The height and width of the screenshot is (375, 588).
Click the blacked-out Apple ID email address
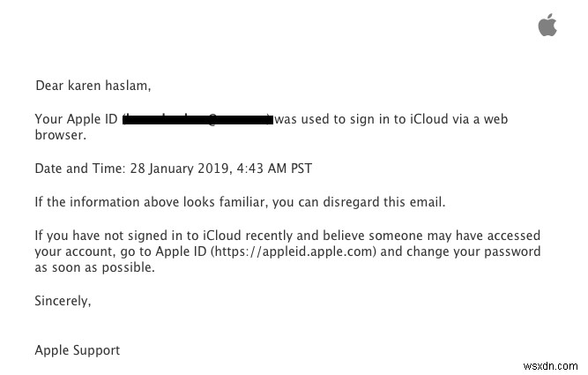click(x=197, y=119)
